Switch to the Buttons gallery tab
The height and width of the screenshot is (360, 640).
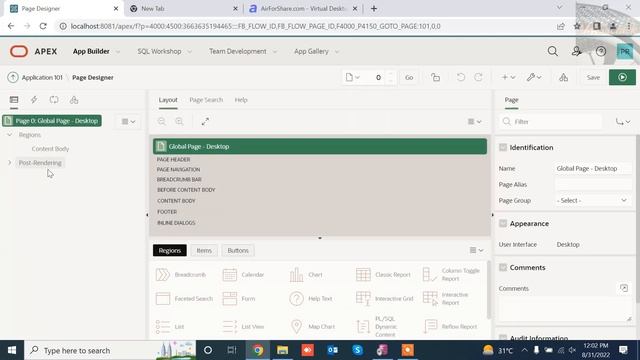[x=238, y=250]
